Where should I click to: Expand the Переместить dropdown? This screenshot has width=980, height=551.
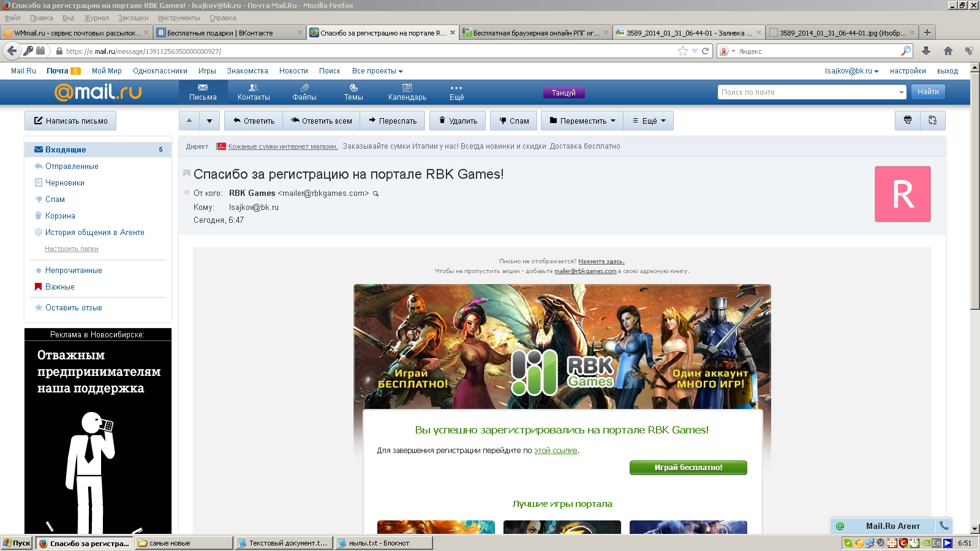582,121
